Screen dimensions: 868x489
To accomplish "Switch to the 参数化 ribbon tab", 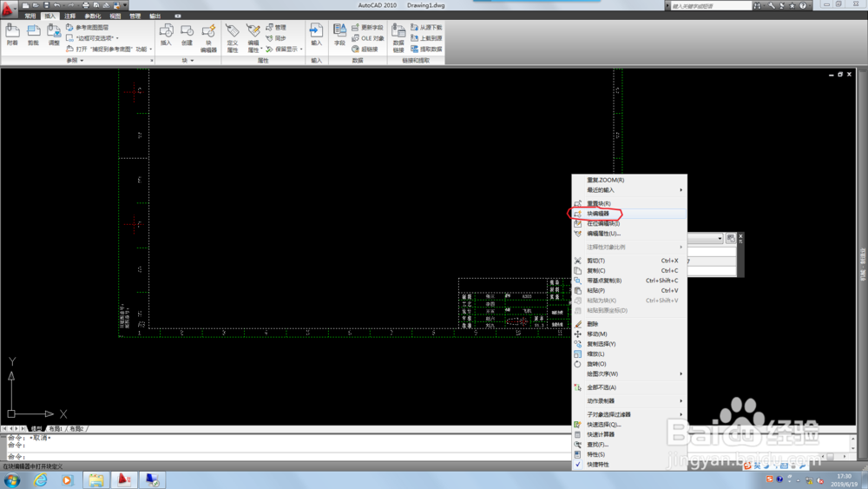I will [93, 16].
